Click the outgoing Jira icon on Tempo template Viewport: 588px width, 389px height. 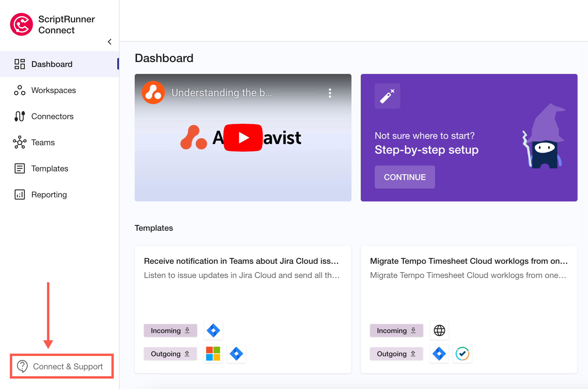(439, 354)
